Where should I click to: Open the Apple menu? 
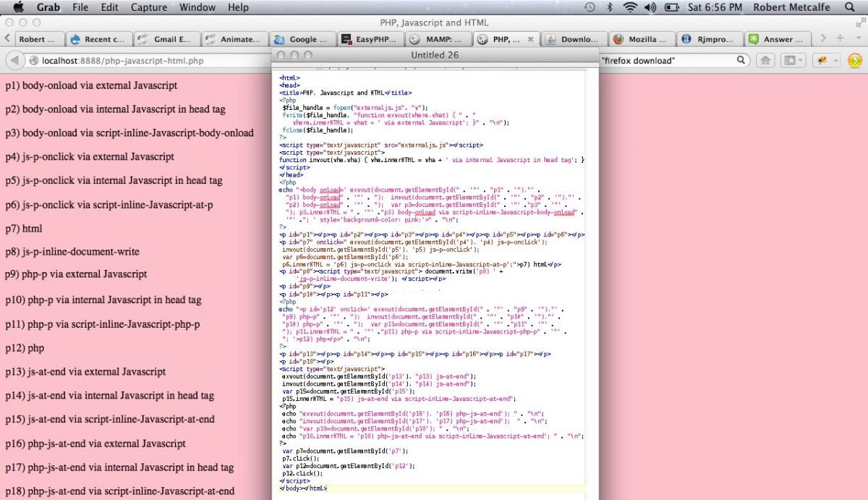pos(18,7)
